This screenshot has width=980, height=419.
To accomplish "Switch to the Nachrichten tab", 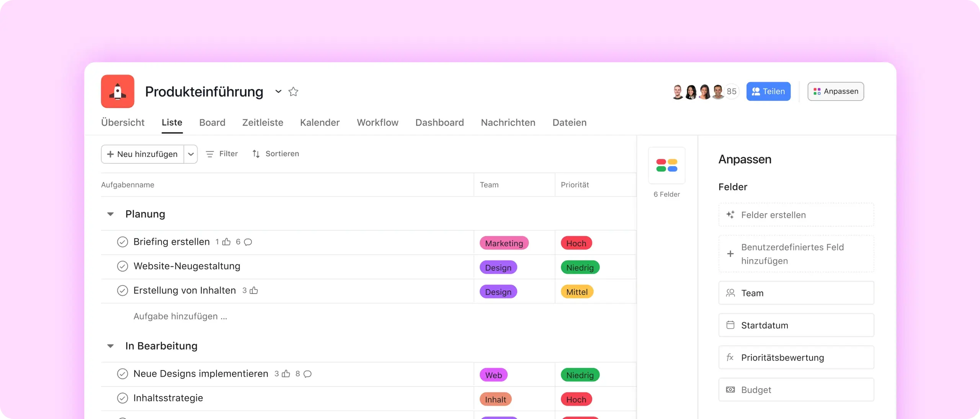I will (508, 122).
